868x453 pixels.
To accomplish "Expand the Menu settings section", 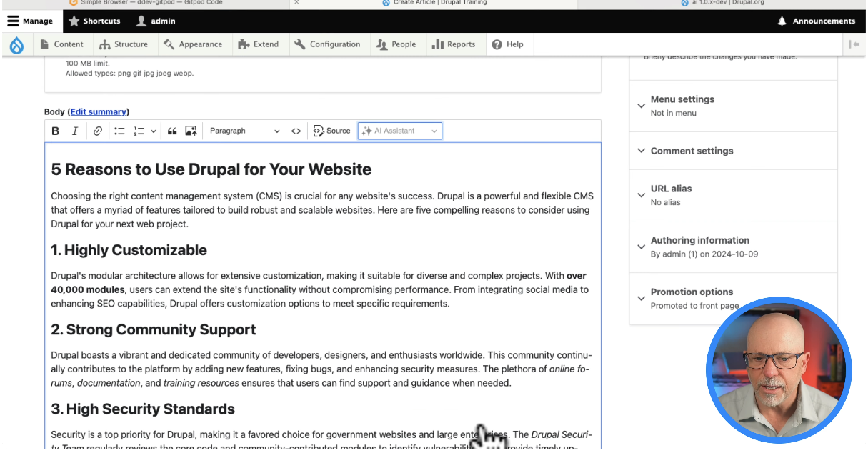I will [x=682, y=99].
